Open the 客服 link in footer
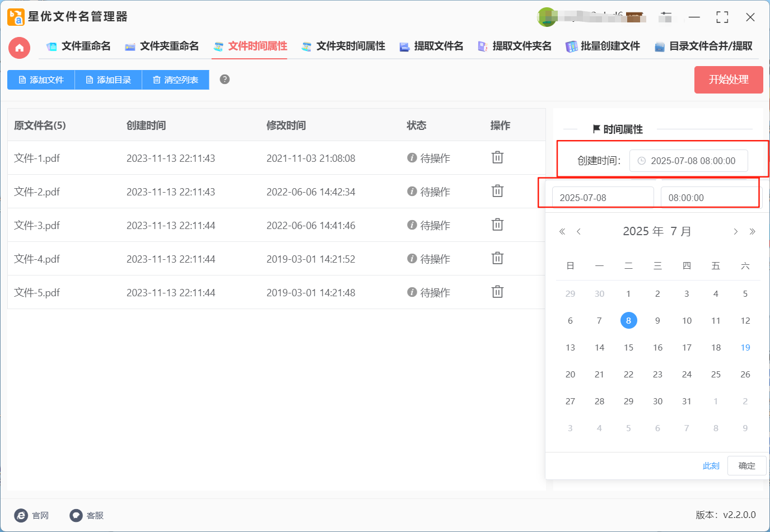The height and width of the screenshot is (532, 770). (x=87, y=515)
